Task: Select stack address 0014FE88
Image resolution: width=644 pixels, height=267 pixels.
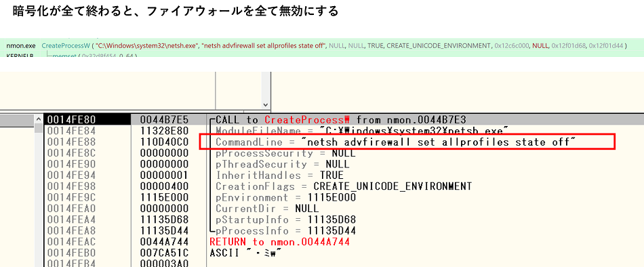Action: point(71,142)
